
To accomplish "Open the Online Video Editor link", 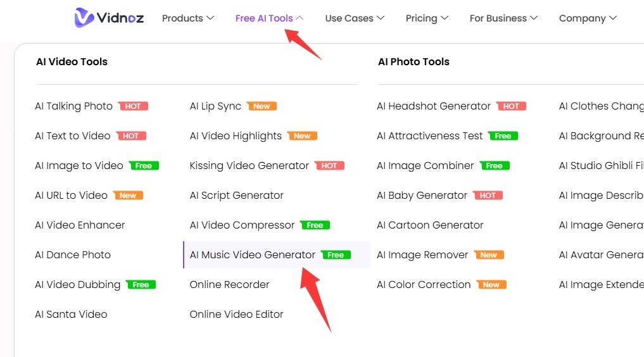I will click(236, 315).
